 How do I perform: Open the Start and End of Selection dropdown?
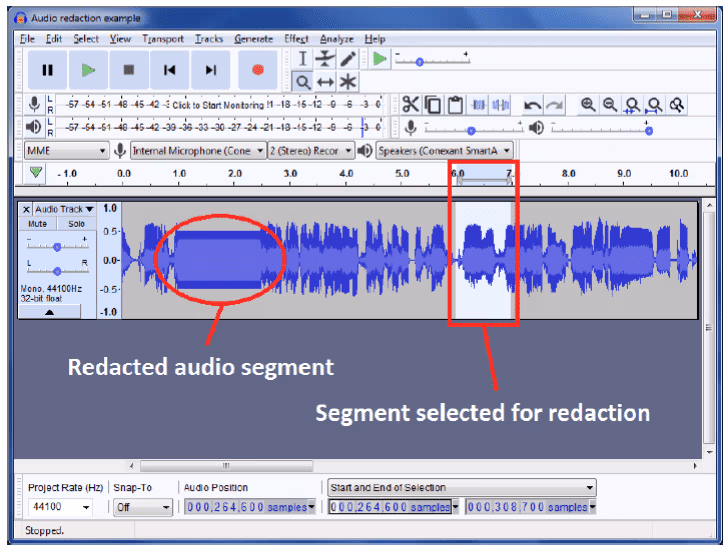pyautogui.click(x=462, y=488)
